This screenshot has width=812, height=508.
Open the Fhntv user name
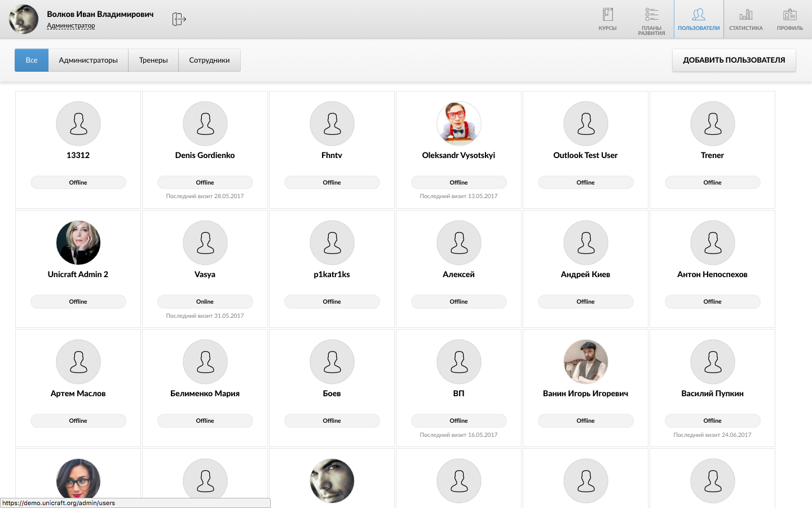tap(332, 155)
